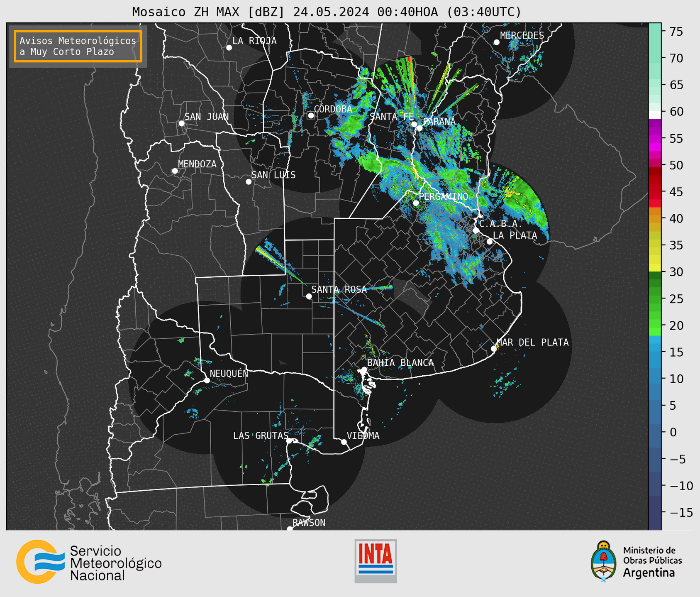Viewport: 700px width, 597px height.
Task: Click the Servicio Meteorológico Nacional text
Action: pos(116,563)
